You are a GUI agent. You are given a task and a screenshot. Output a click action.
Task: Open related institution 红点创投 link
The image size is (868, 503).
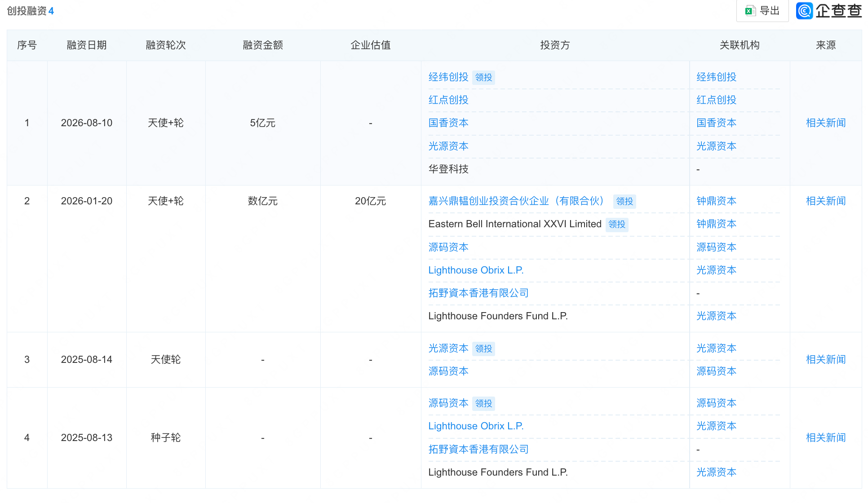pos(717,100)
